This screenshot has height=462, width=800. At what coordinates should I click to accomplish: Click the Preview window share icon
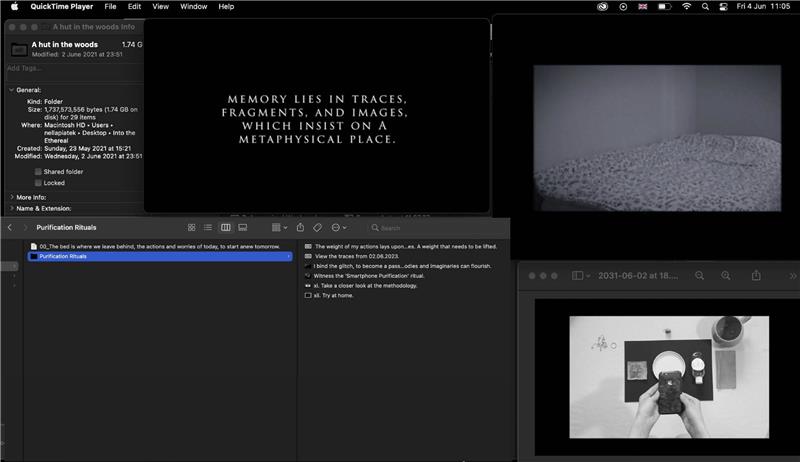[757, 275]
